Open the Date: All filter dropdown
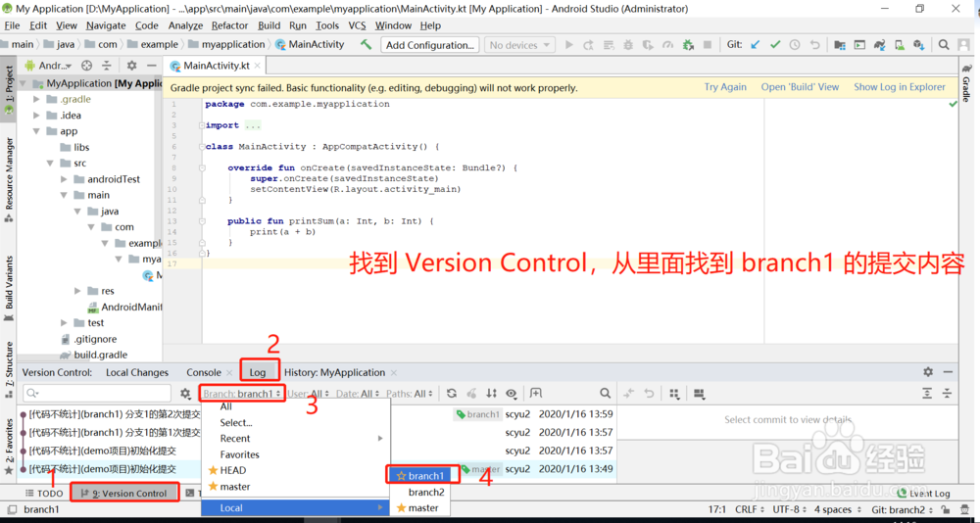 pyautogui.click(x=358, y=394)
